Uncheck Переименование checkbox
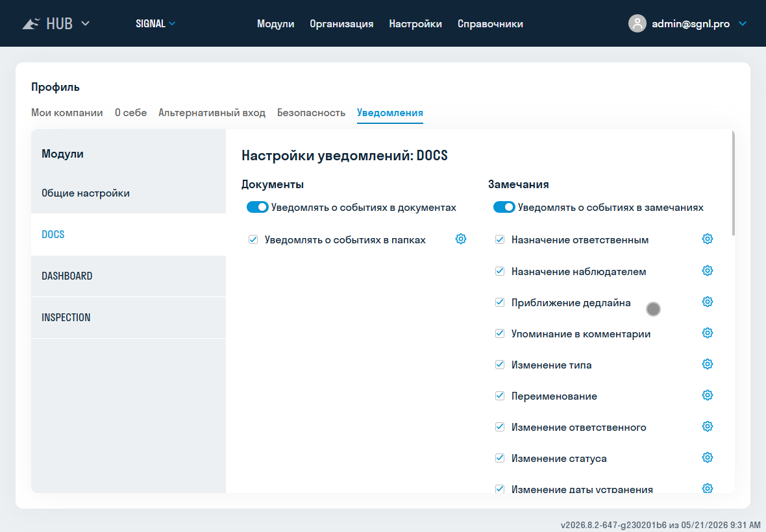 [x=500, y=396]
